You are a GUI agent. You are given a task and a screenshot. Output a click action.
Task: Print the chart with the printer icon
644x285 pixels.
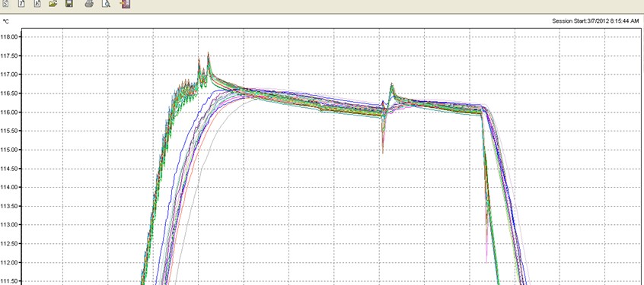pos(89,4)
